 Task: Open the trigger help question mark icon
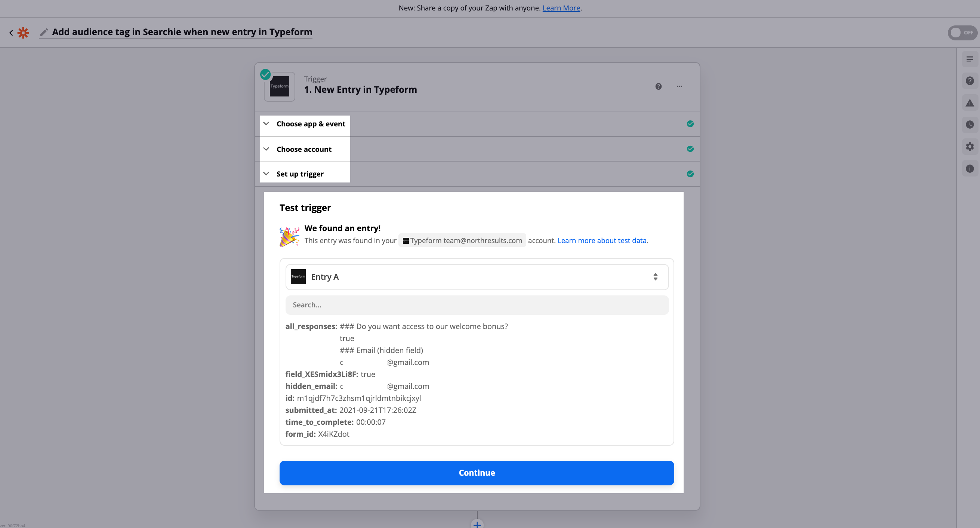click(x=658, y=86)
